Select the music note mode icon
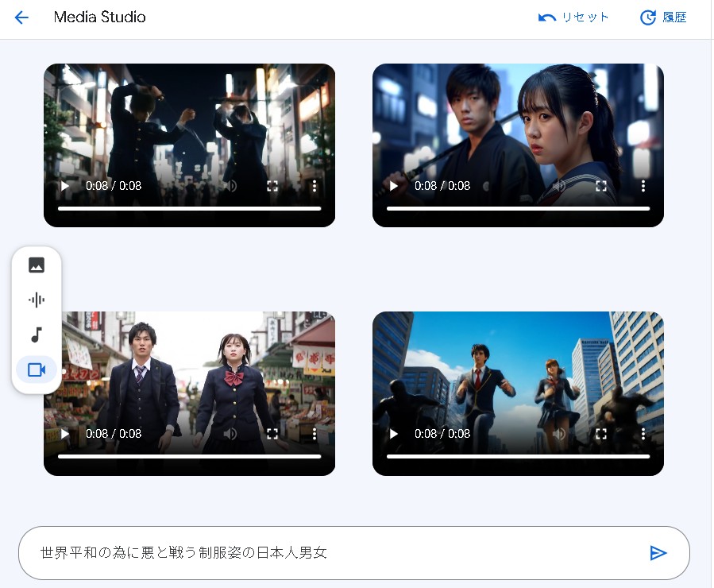The width and height of the screenshot is (714, 588). point(37,335)
